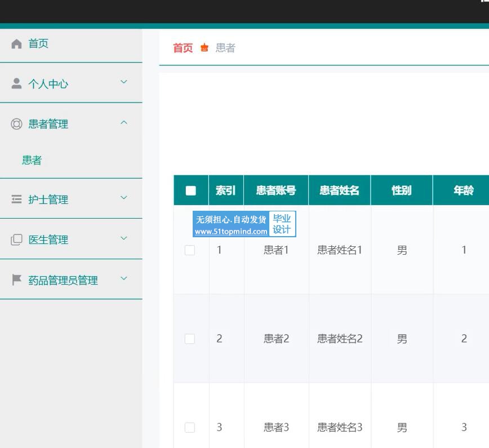489x448 pixels.
Task: Click the copy icon for 医生管理
Action: [x=17, y=239]
